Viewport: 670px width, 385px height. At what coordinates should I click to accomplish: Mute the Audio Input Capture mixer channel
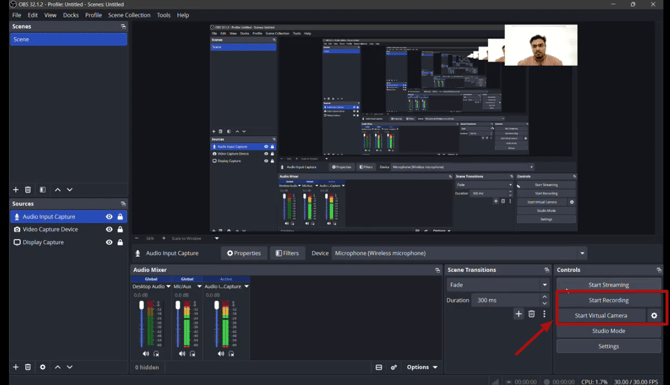coord(220,354)
